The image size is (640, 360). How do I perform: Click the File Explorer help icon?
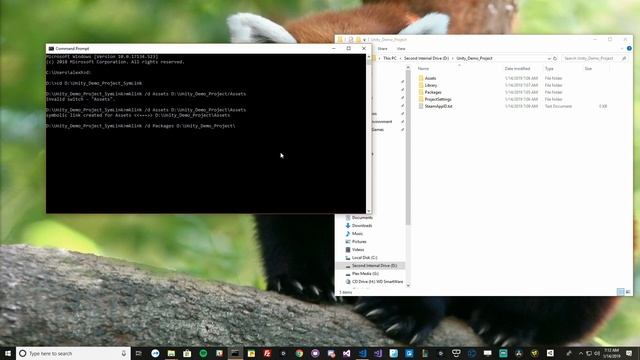[629, 48]
